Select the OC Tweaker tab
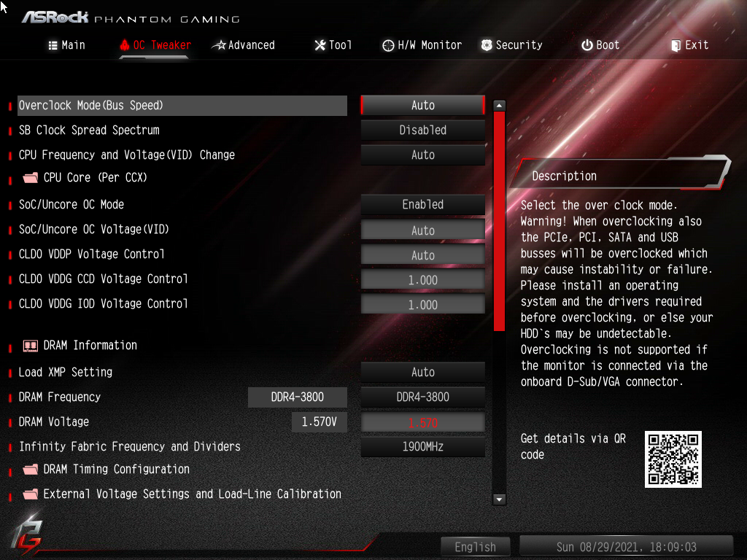The height and width of the screenshot is (560, 747). tap(155, 45)
